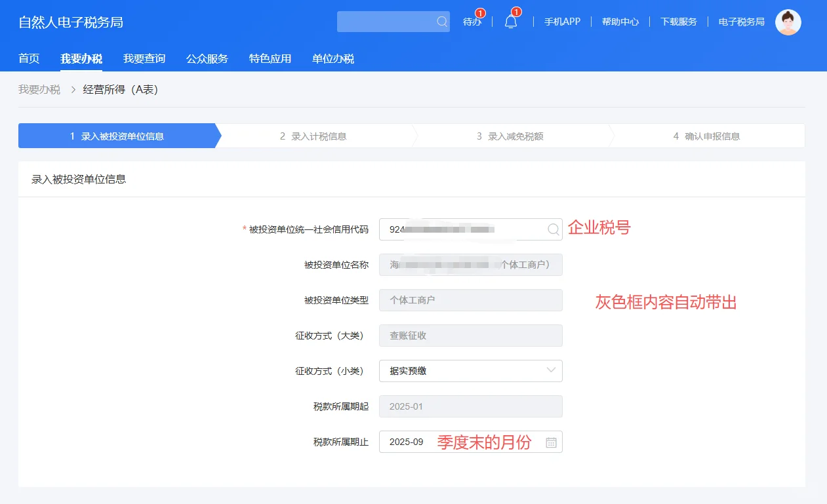Click the search magnifier icon in the top bar
This screenshot has width=827, height=504.
440,22
